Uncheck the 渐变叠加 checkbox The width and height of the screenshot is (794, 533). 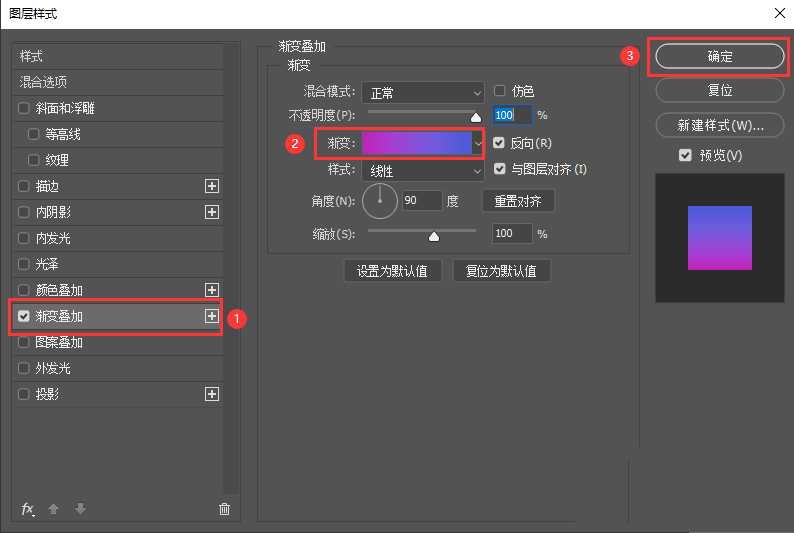23,316
